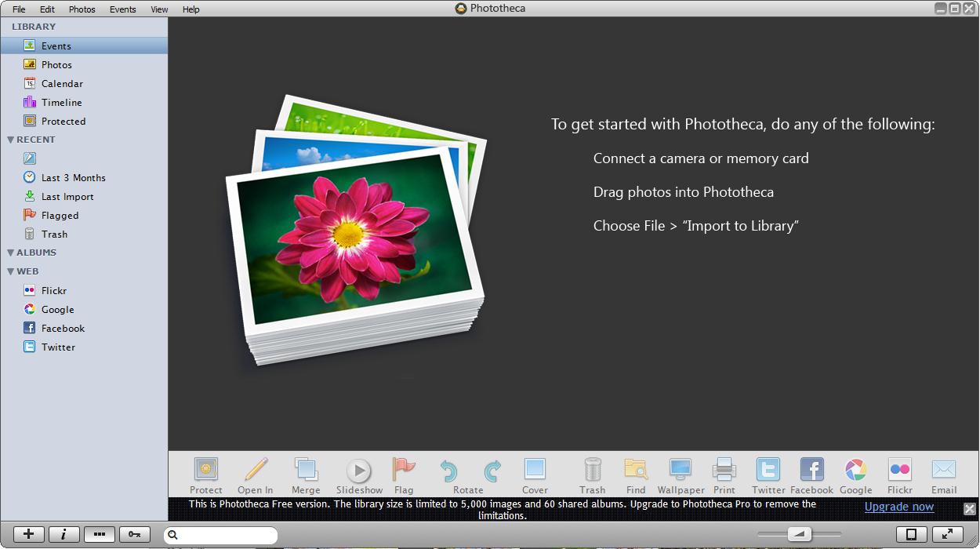980x549 pixels.
Task: Open the Photos menu
Action: [x=82, y=9]
